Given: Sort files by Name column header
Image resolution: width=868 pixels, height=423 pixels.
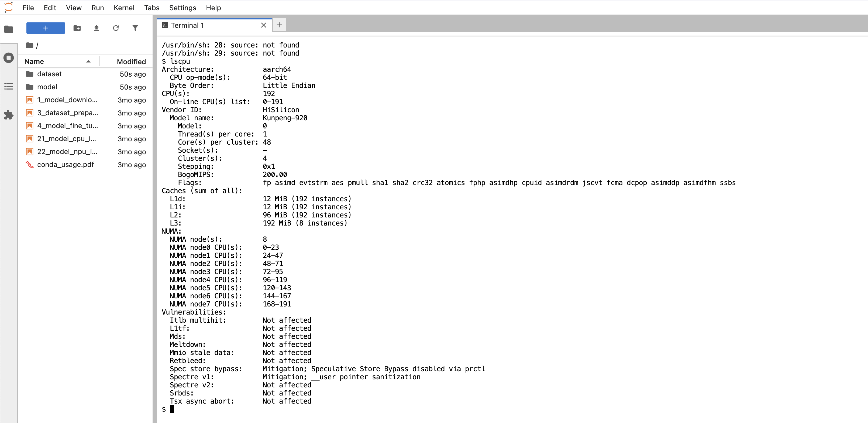Looking at the screenshot, I should click(x=34, y=62).
